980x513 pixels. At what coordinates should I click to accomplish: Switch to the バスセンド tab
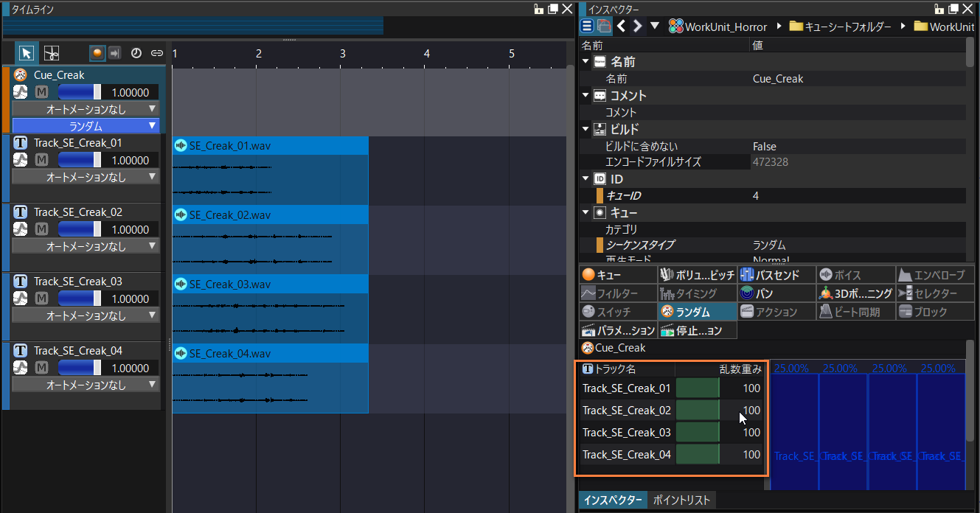click(x=776, y=275)
